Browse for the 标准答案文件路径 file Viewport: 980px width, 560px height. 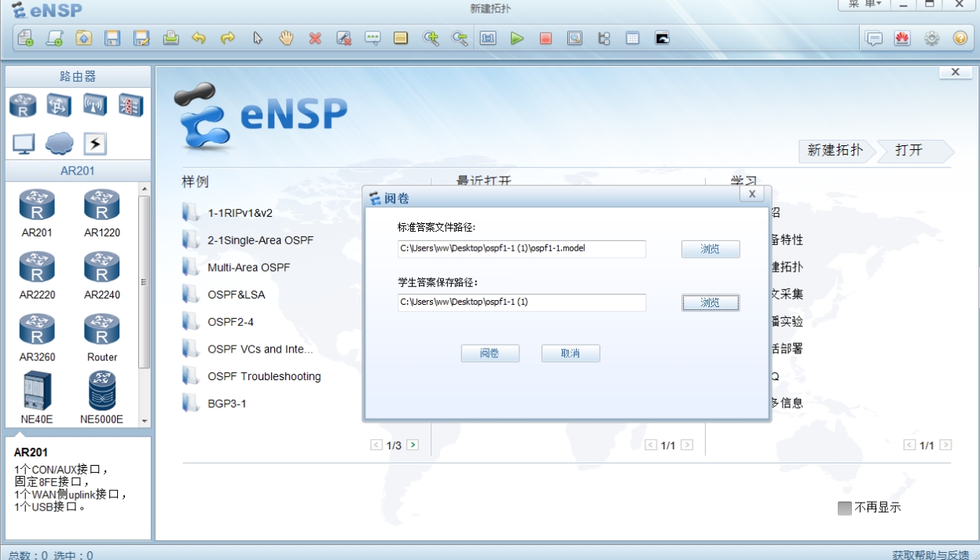tap(710, 249)
